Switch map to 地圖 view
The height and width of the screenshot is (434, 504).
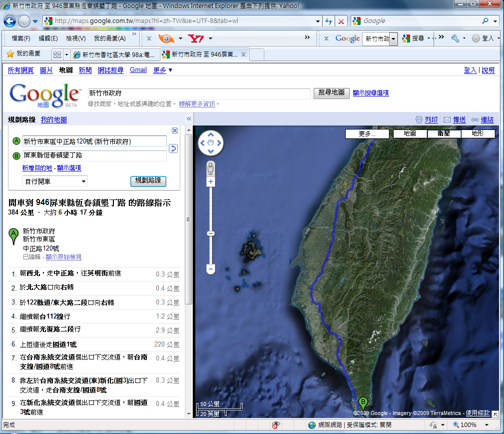click(x=410, y=133)
